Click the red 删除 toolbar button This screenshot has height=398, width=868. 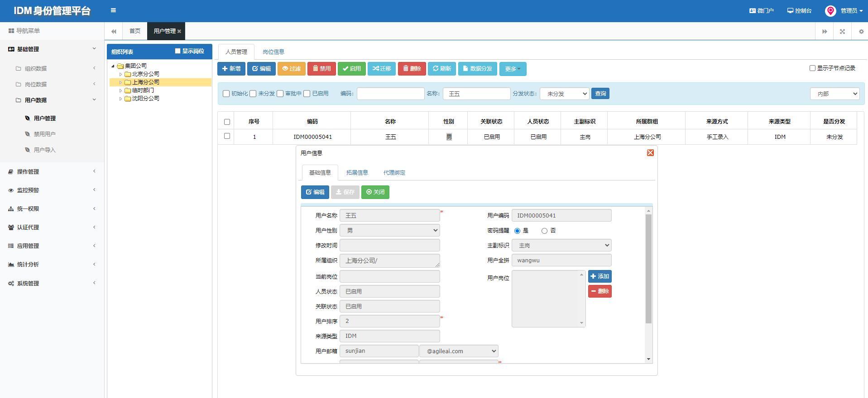[x=412, y=69]
